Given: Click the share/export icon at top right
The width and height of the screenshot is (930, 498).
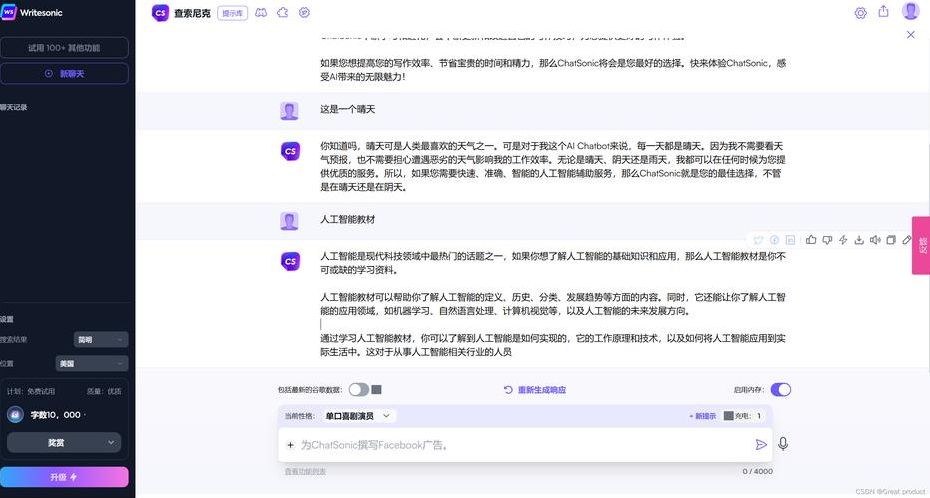Looking at the screenshot, I should [x=884, y=11].
